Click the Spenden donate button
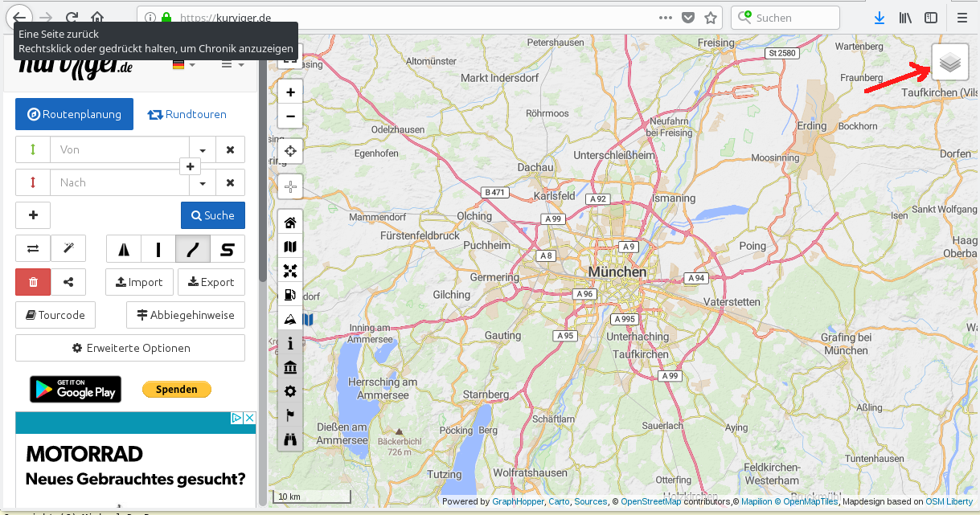 tap(177, 389)
